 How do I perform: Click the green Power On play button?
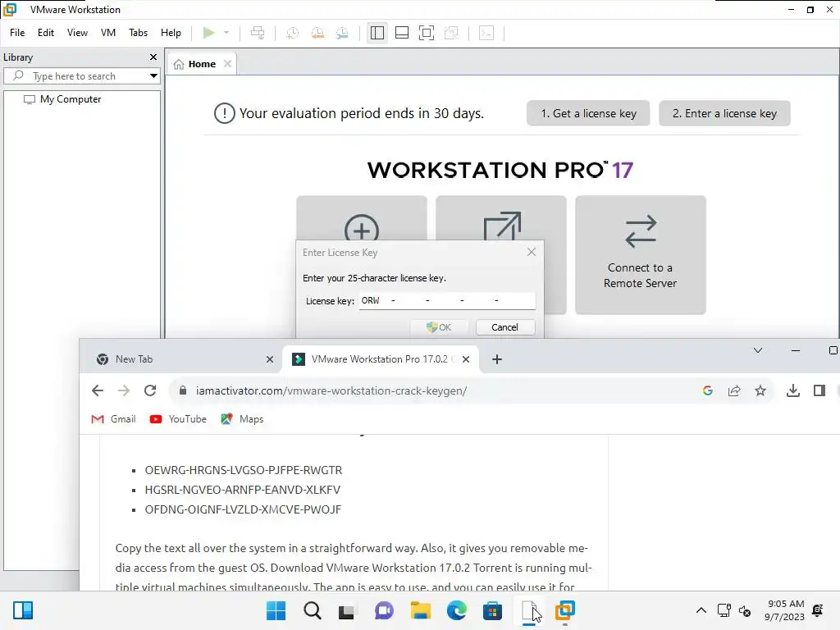[x=209, y=33]
